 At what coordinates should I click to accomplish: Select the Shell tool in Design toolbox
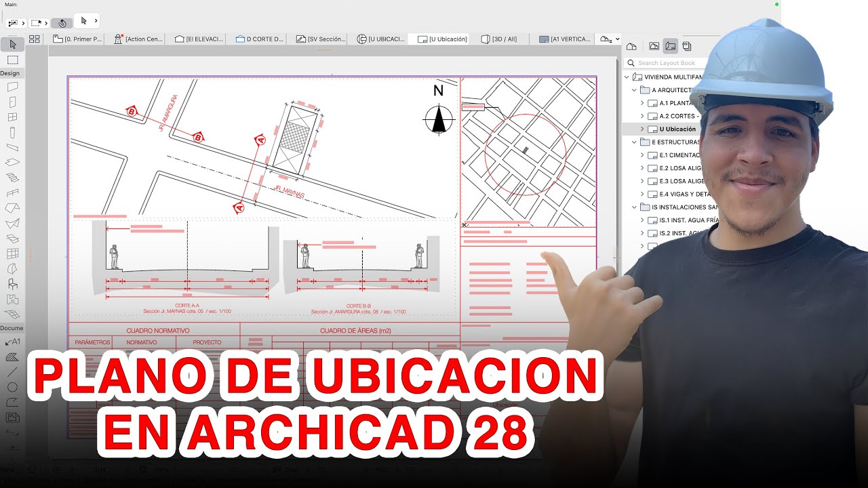[x=12, y=223]
